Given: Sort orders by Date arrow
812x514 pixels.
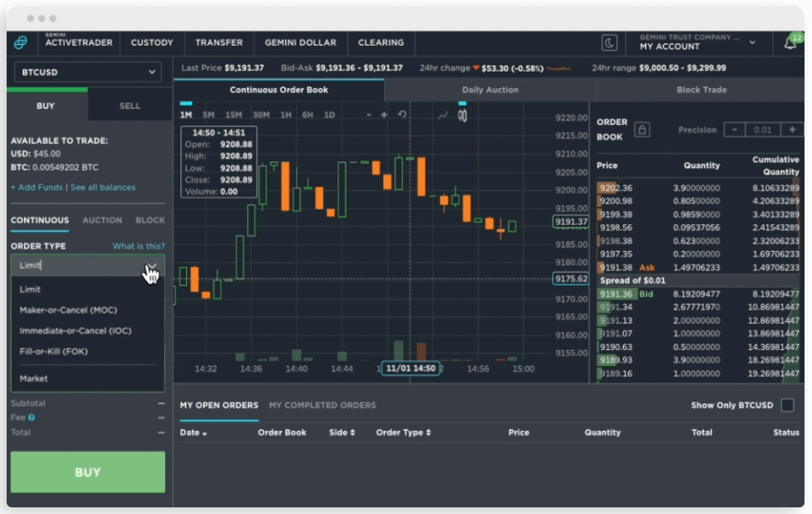Looking at the screenshot, I should pyautogui.click(x=204, y=433).
